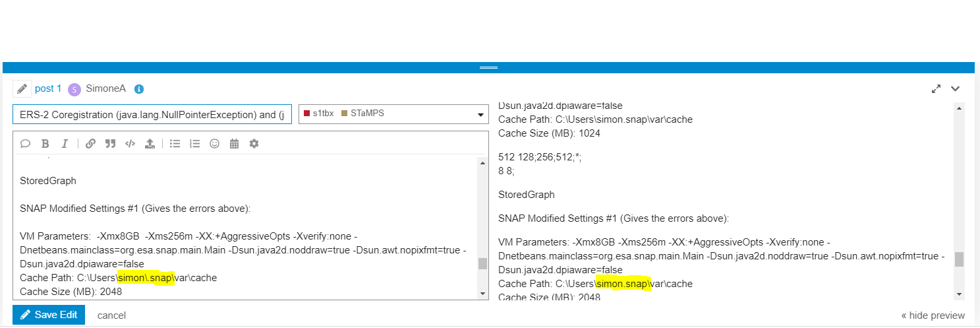The height and width of the screenshot is (328, 980).
Task: Click '8 8;' line in the preview
Action: (506, 170)
